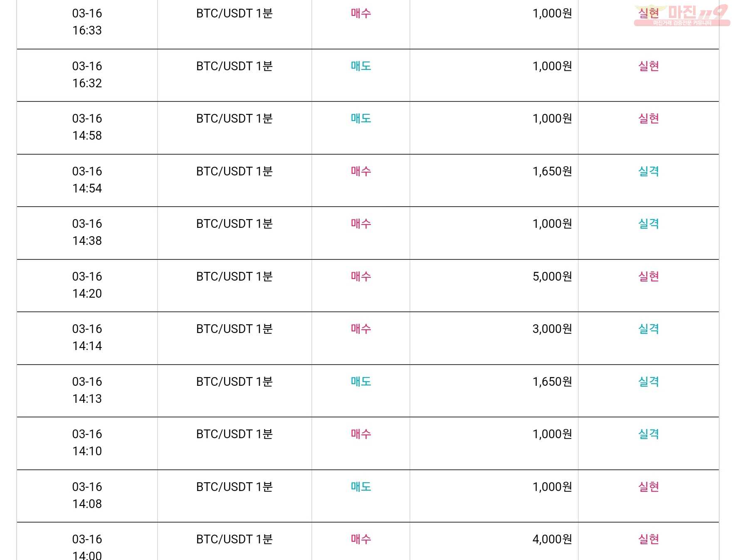The width and height of the screenshot is (735, 560).
Task: Select the 03-16 16:33 trade row date
Action: (x=87, y=22)
